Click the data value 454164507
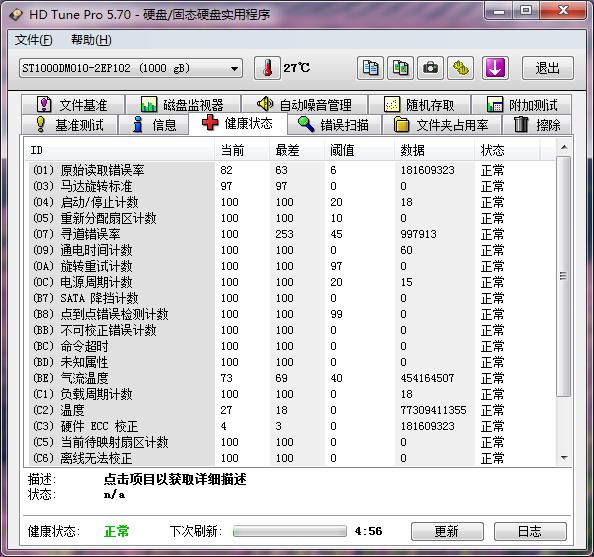Viewport: 594px width, 557px height. tap(427, 378)
